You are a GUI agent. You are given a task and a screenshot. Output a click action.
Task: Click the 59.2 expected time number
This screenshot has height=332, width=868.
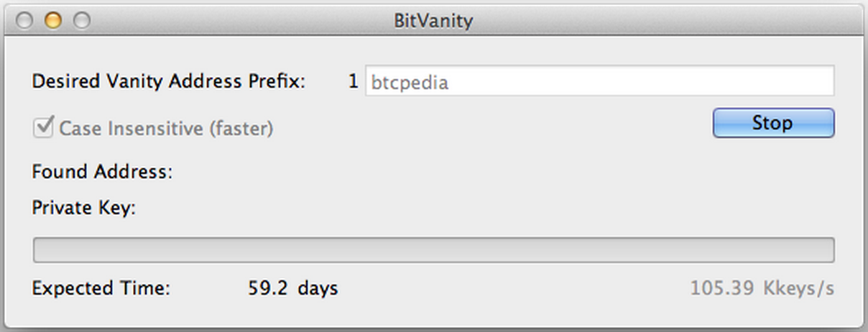pos(268,289)
